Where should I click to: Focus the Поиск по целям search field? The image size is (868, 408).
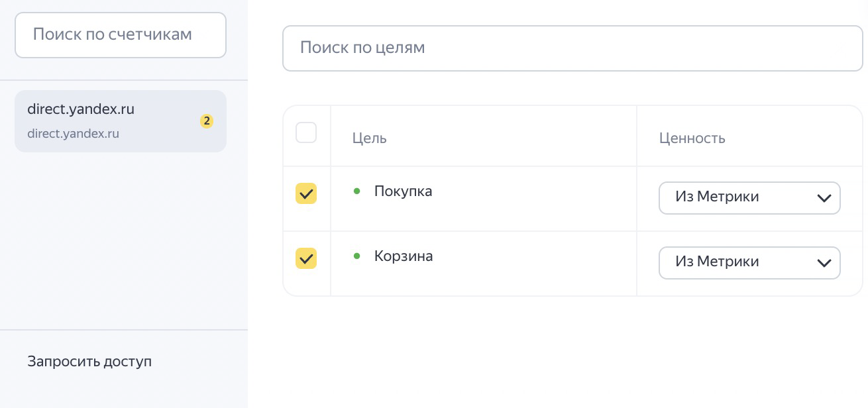pos(572,48)
